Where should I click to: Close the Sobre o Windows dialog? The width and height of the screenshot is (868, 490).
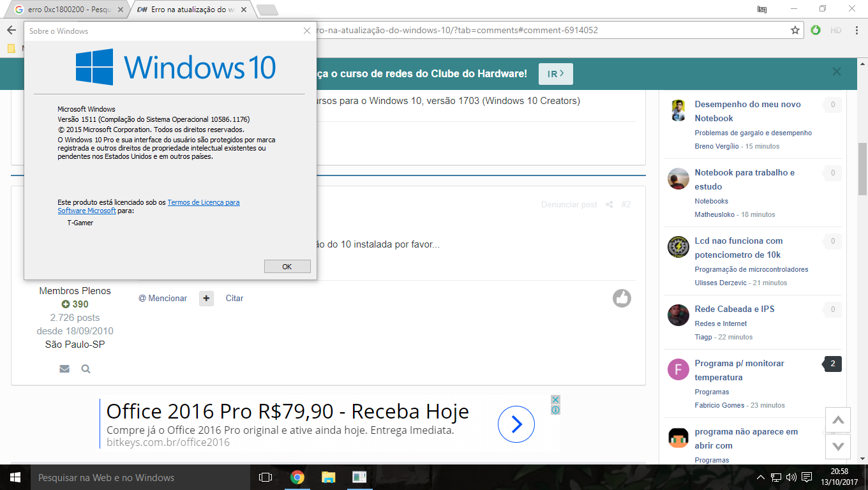pyautogui.click(x=307, y=31)
